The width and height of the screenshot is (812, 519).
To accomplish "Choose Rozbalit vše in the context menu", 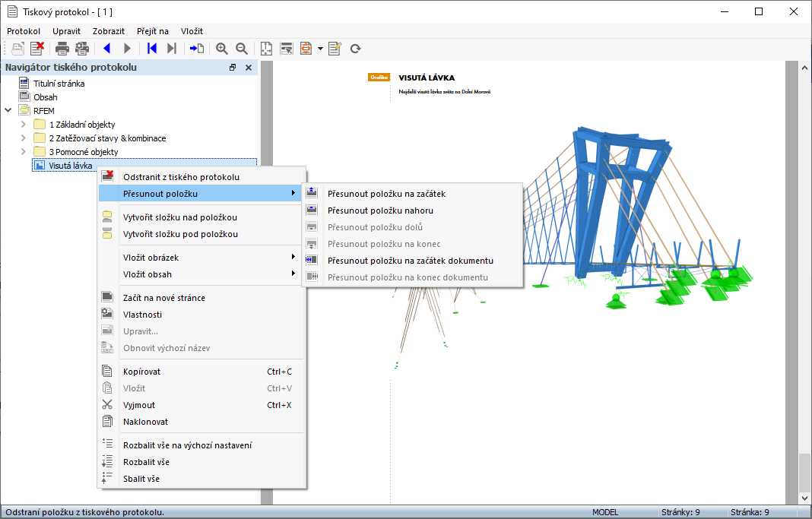I will (201, 462).
